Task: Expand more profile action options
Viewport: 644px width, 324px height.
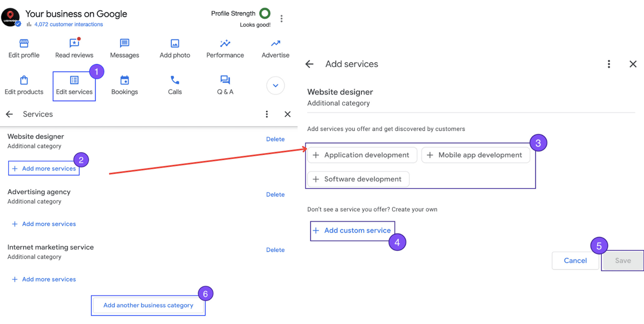Action: pos(275,85)
